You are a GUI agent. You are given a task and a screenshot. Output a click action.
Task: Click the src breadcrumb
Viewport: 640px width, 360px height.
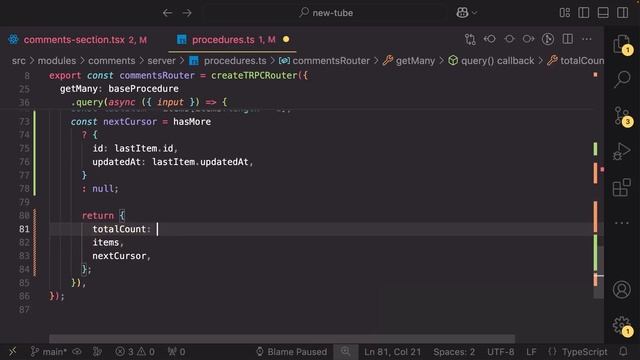point(18,61)
